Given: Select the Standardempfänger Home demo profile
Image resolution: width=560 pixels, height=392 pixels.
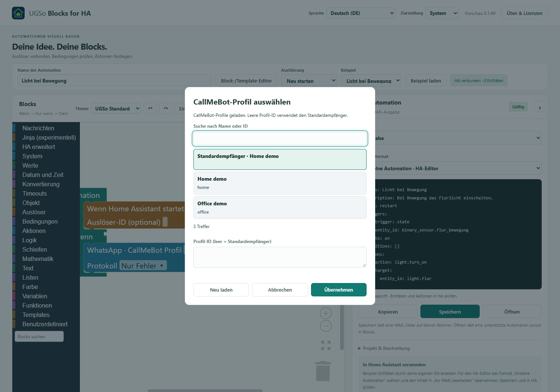Looking at the screenshot, I should click(x=280, y=159).
